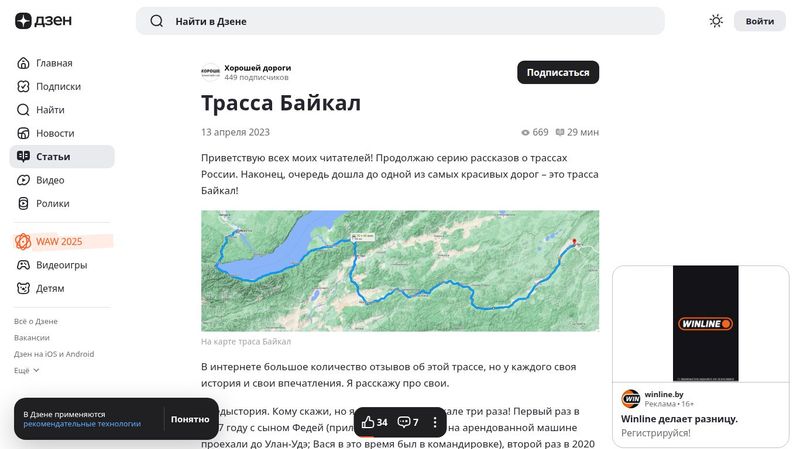
Task: Select the "Видео" sidebar icon
Action: [x=24, y=180]
